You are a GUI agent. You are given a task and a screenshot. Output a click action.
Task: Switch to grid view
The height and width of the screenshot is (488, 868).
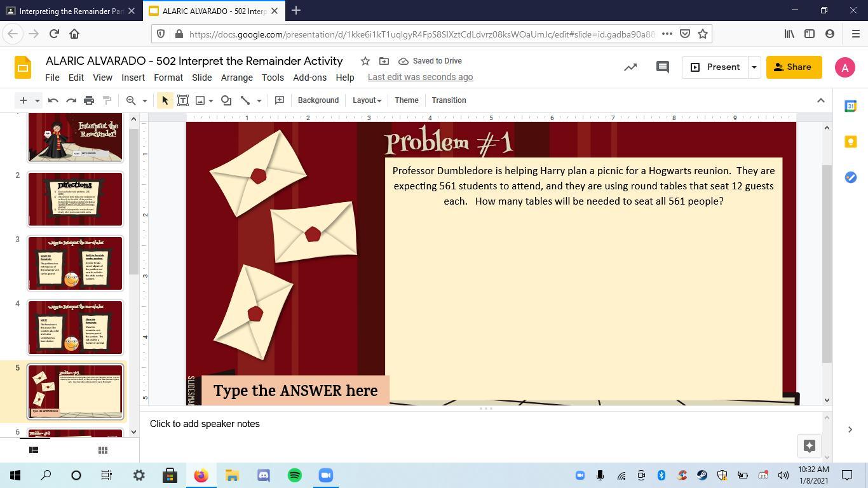click(x=102, y=450)
